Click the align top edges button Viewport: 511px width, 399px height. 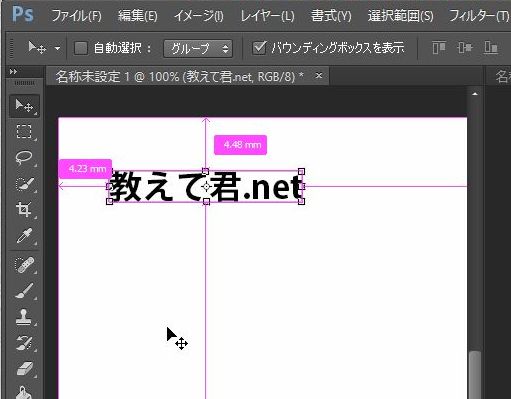pos(439,48)
